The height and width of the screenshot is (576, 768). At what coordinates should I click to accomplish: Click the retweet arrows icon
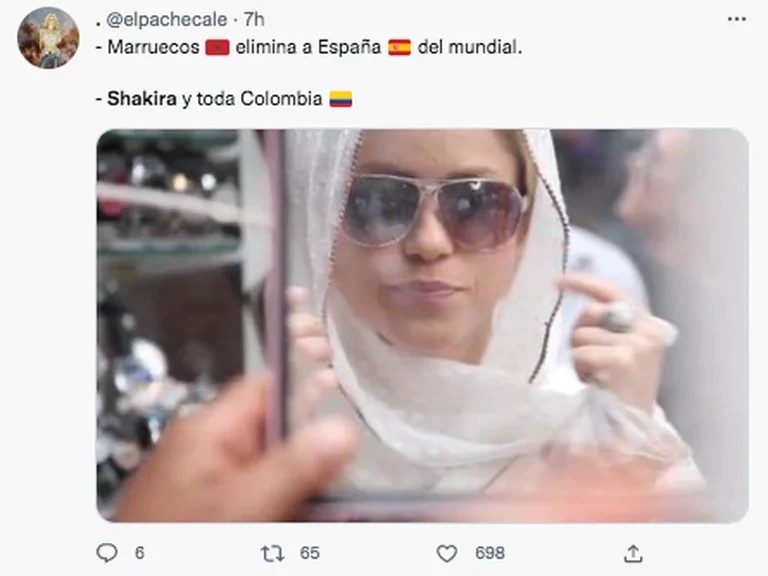point(272,553)
